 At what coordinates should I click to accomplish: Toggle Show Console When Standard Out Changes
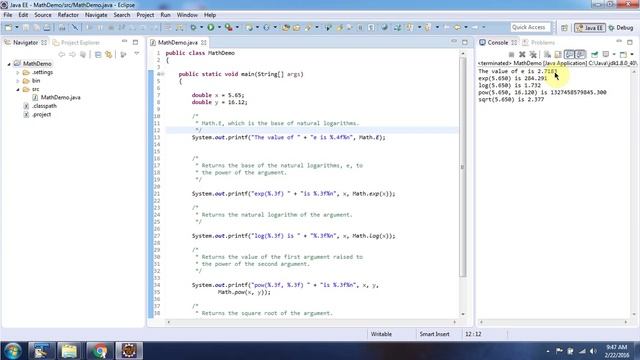coord(569,54)
